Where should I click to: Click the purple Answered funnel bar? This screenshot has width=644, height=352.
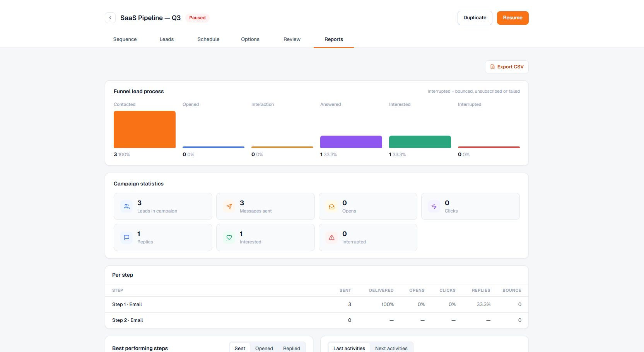pyautogui.click(x=351, y=142)
